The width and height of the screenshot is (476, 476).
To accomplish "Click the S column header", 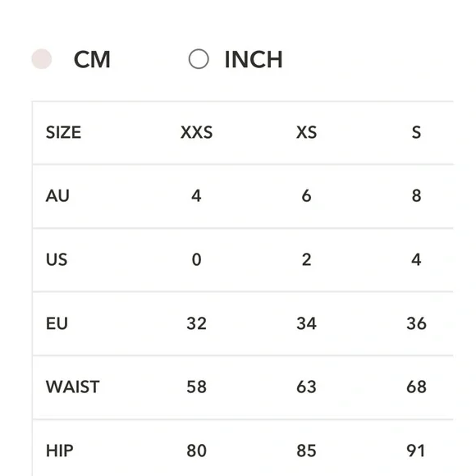I will pyautogui.click(x=416, y=133).
